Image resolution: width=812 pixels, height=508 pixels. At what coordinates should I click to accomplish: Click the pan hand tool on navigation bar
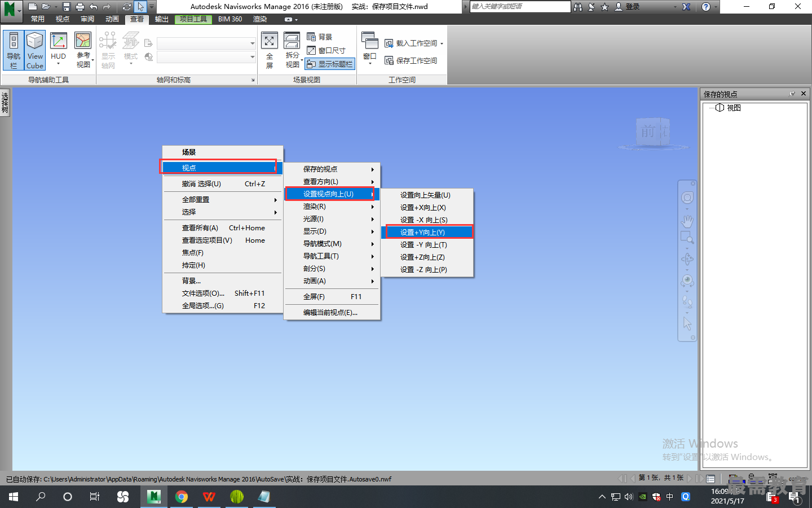(x=687, y=220)
